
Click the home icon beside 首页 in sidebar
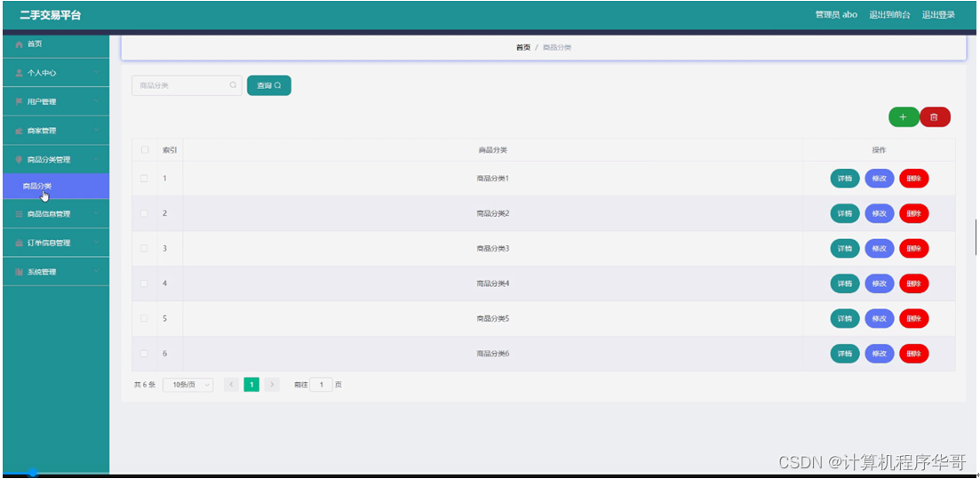pyautogui.click(x=19, y=44)
